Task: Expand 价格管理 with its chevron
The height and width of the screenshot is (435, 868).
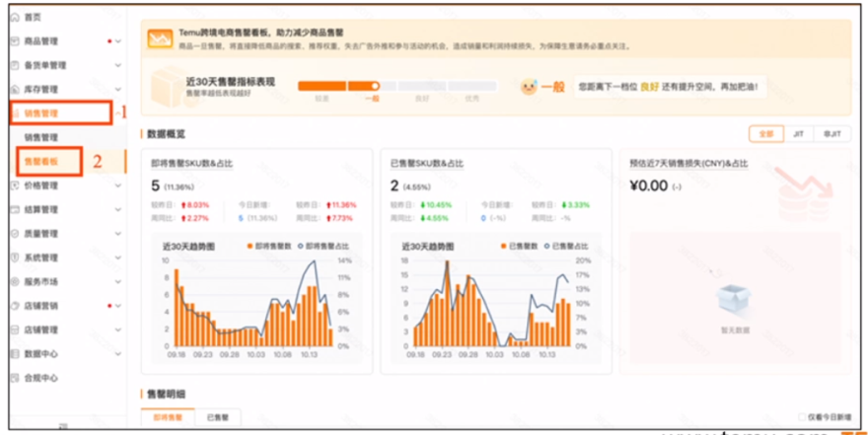Action: click(x=118, y=186)
